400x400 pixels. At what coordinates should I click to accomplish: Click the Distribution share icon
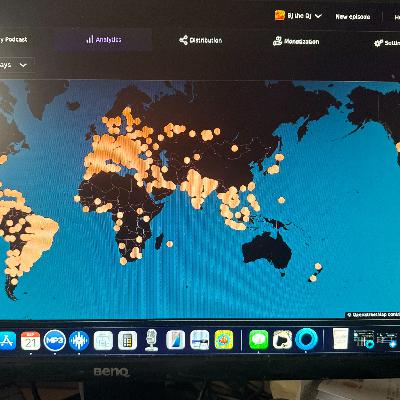[x=183, y=40]
